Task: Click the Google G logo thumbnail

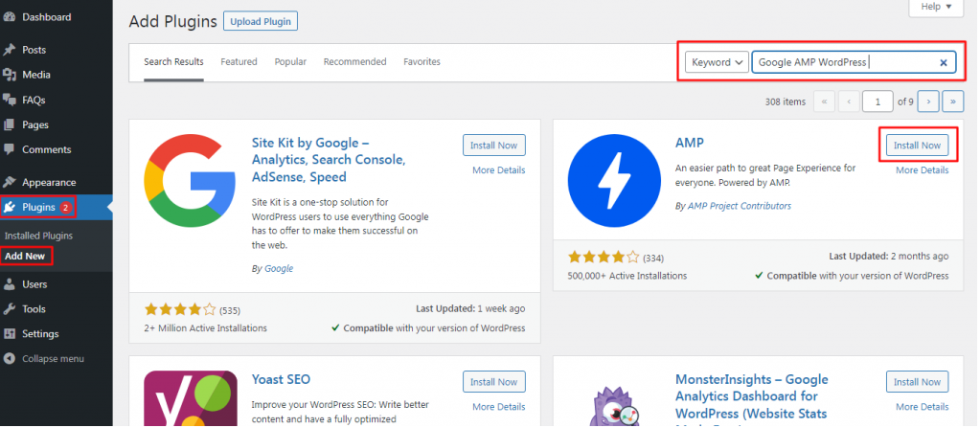Action: [x=190, y=181]
